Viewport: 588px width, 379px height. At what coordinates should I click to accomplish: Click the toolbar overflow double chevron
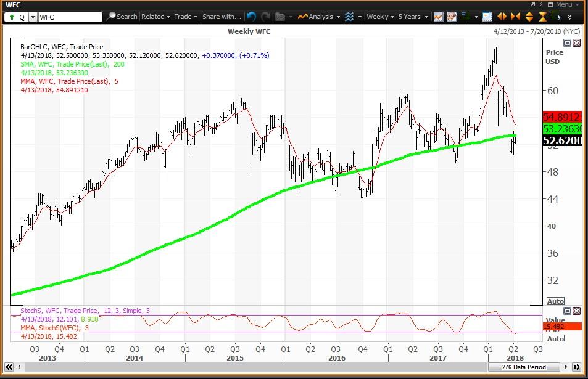click(569, 17)
